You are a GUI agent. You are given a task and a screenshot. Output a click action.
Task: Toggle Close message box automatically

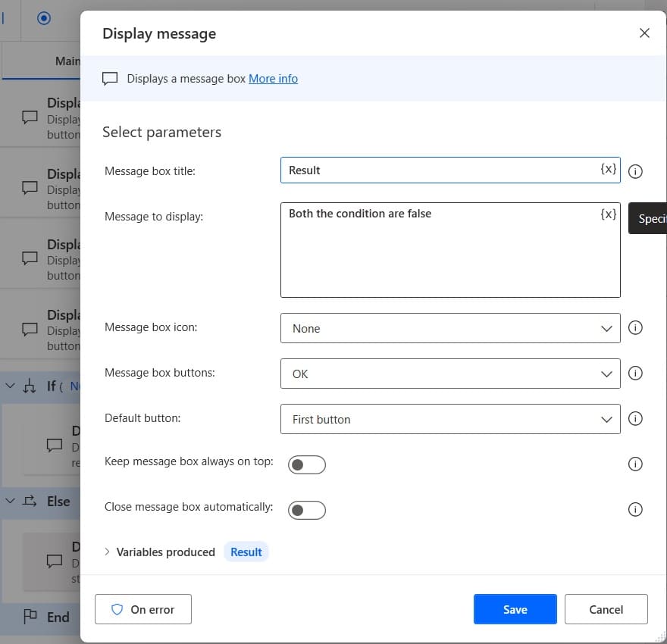point(307,510)
